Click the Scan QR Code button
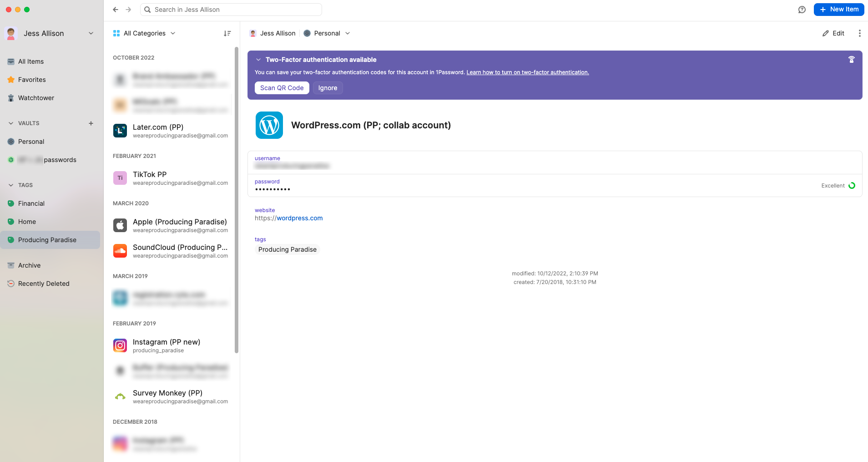This screenshot has height=462, width=868. coord(282,88)
